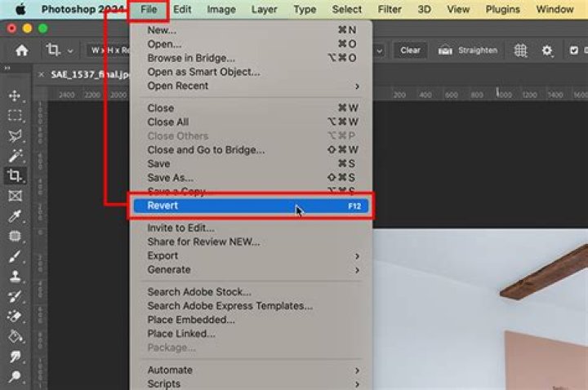
Task: Select the Frame tool
Action: click(x=15, y=196)
